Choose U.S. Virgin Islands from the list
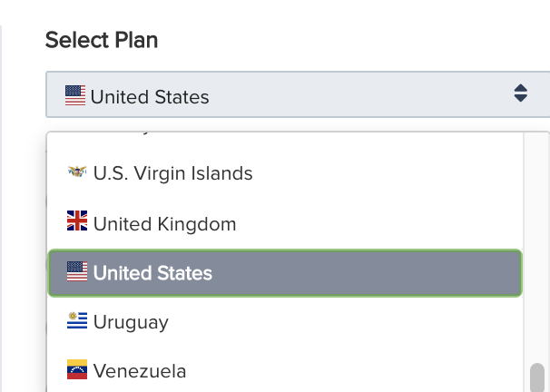Screen dimensions: 550x392 click(172, 173)
